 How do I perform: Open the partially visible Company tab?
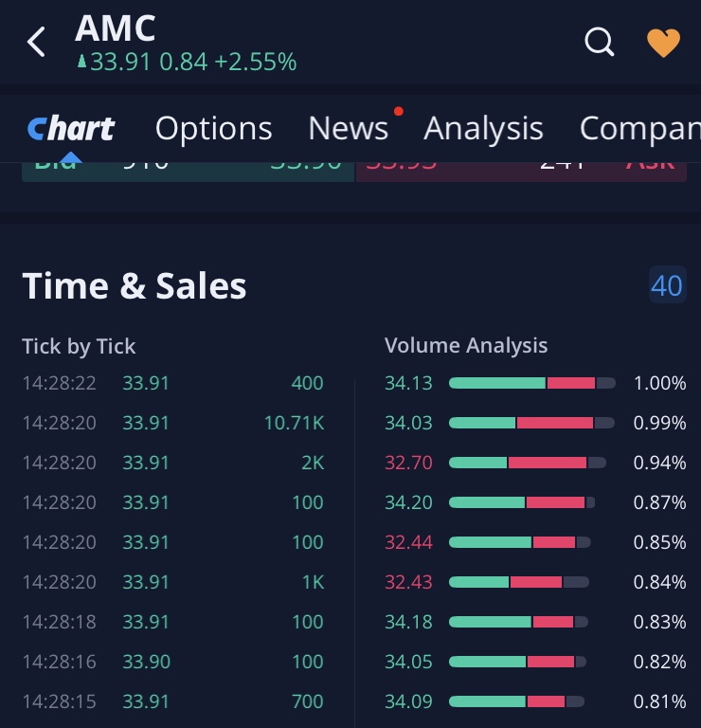coord(639,128)
